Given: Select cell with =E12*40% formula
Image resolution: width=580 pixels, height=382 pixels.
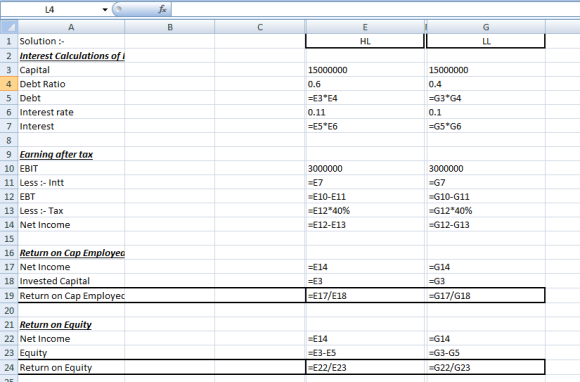Looking at the screenshot, I should [365, 210].
